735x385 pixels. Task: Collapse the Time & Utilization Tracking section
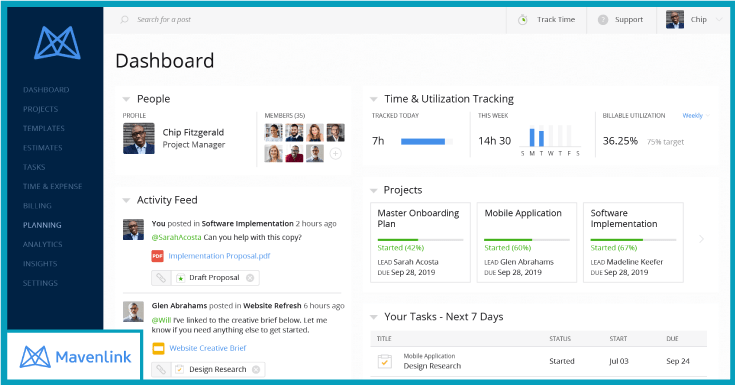click(x=374, y=99)
